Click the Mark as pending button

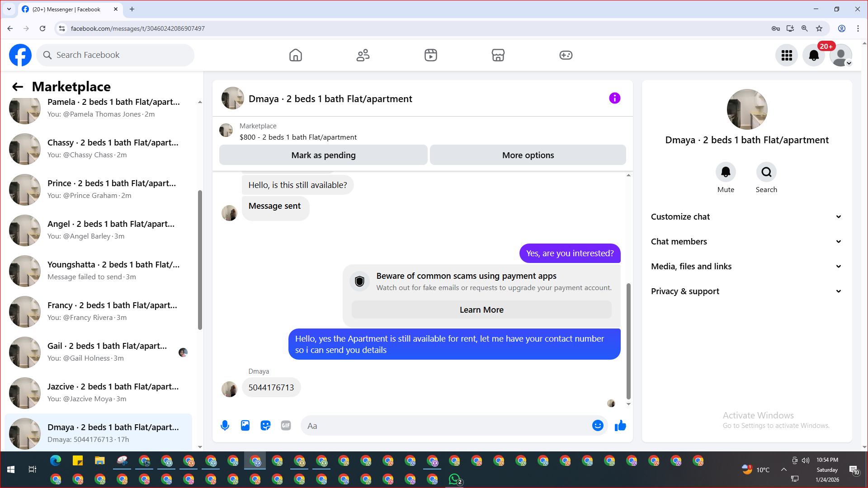323,155
